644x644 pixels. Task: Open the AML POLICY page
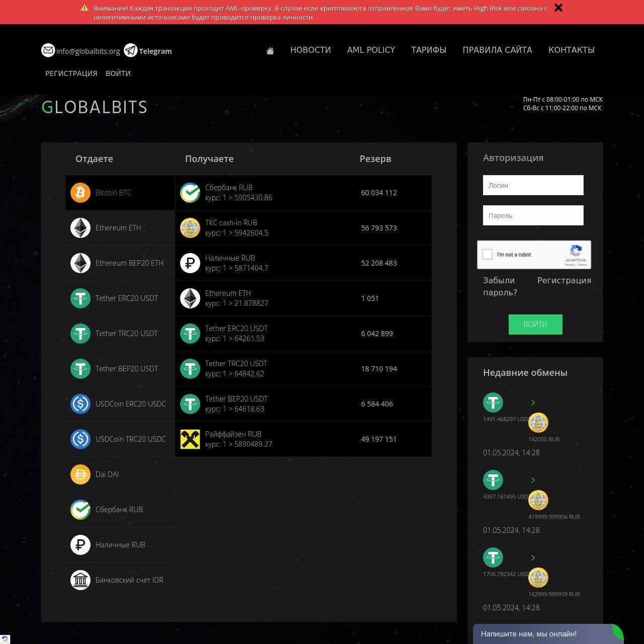point(371,50)
